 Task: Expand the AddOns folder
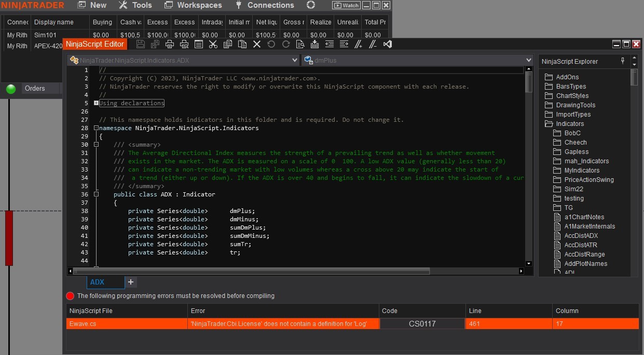tap(561, 77)
